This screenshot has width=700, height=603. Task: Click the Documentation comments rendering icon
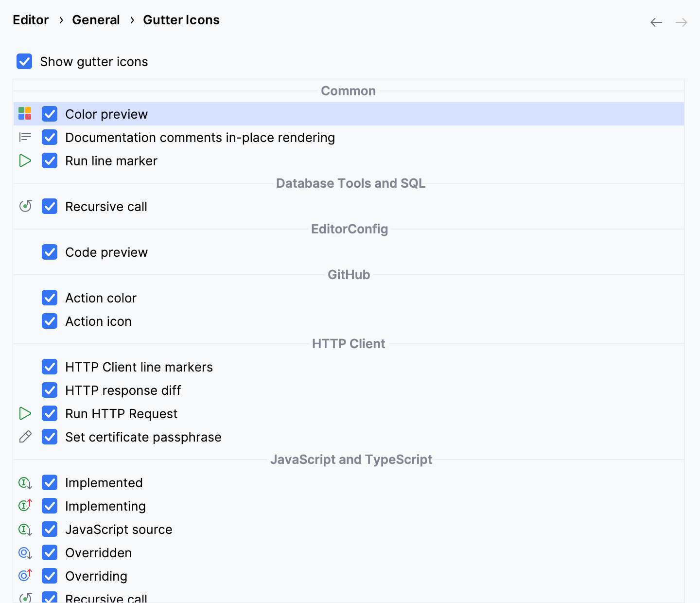click(25, 137)
